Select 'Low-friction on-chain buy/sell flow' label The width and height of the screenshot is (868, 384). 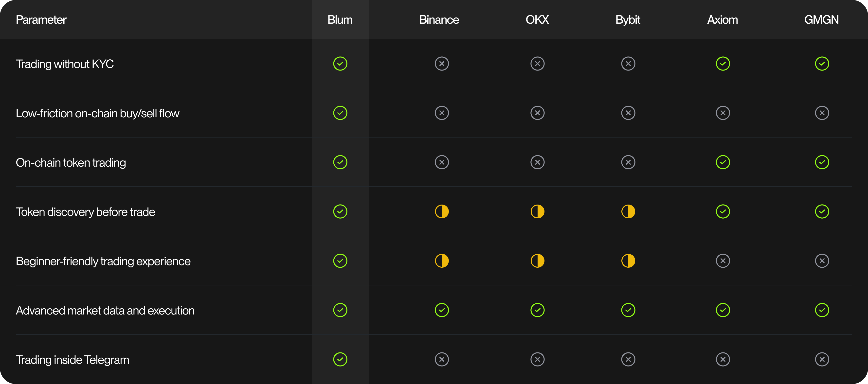click(x=97, y=114)
